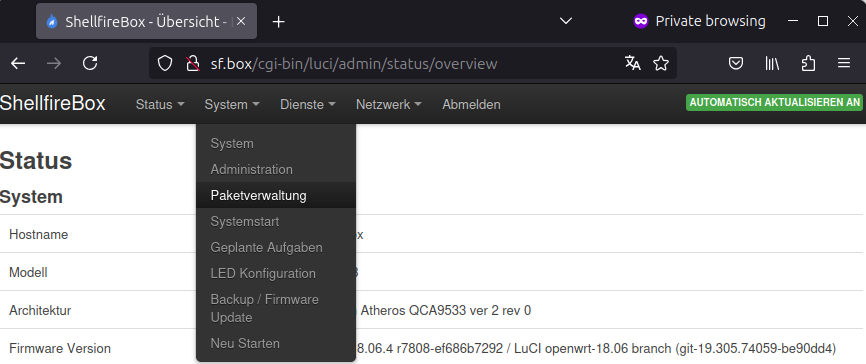The width and height of the screenshot is (866, 364).
Task: Open Backup / Firmware Update entry
Action: (x=276, y=308)
